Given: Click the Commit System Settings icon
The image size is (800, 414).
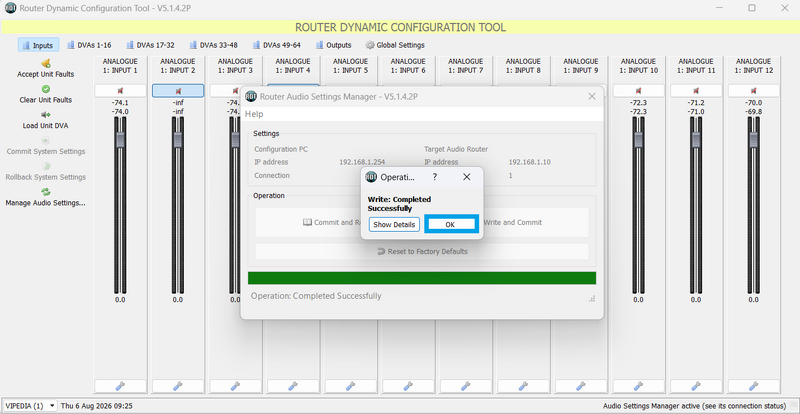Looking at the screenshot, I should 45,140.
